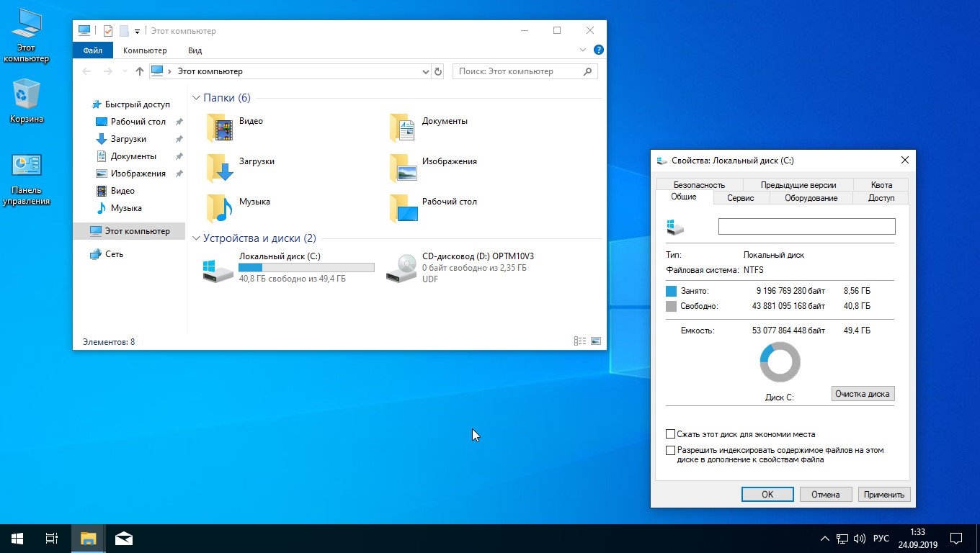Click the disk usage pie chart for Диск C:
The width and height of the screenshot is (980, 553).
[x=780, y=361]
